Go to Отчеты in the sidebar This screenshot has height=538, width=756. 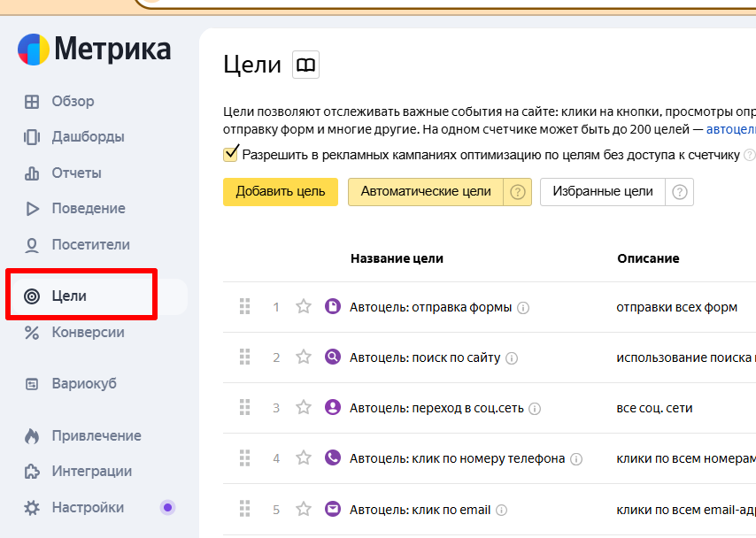click(x=63, y=173)
